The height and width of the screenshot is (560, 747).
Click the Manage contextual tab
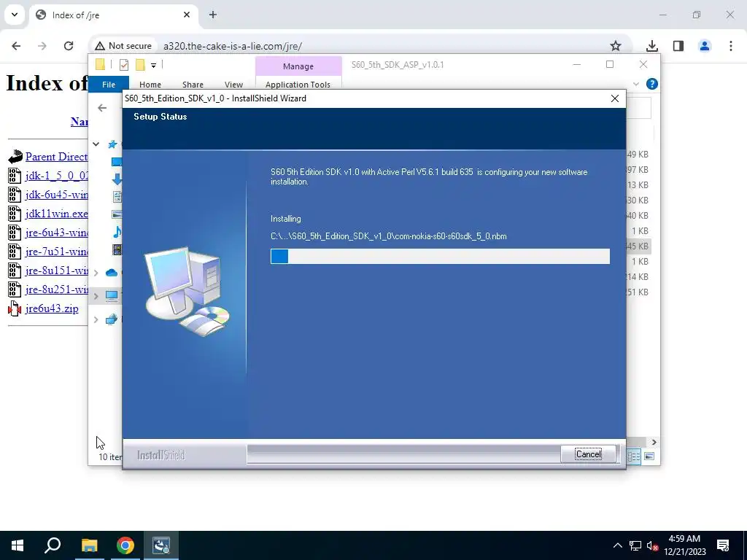coord(298,66)
